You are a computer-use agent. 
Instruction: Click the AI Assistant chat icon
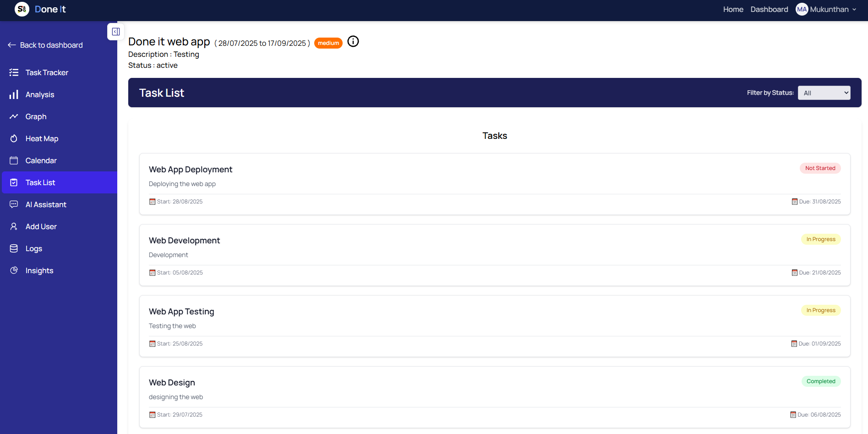(14, 204)
